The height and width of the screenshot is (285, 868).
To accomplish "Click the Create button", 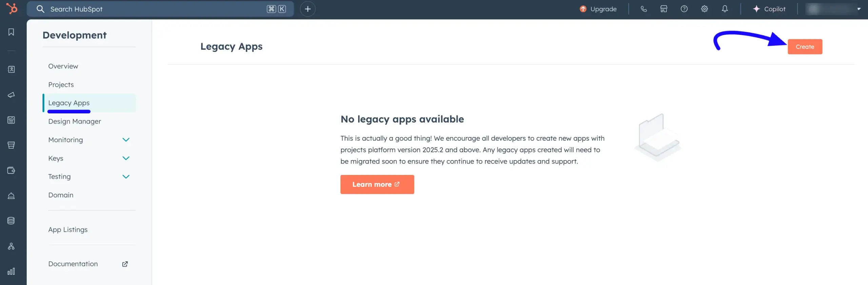I will (x=805, y=47).
